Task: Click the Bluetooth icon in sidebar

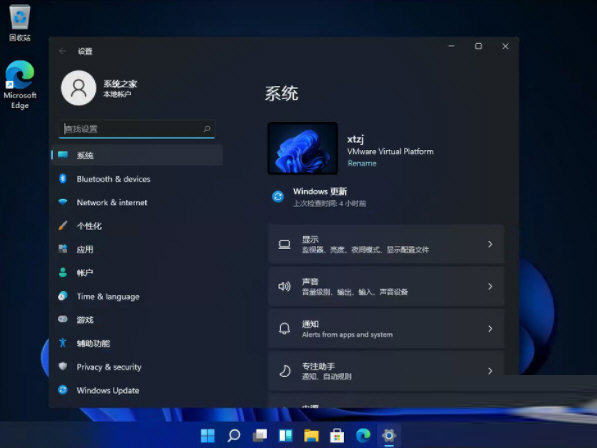Action: click(63, 178)
